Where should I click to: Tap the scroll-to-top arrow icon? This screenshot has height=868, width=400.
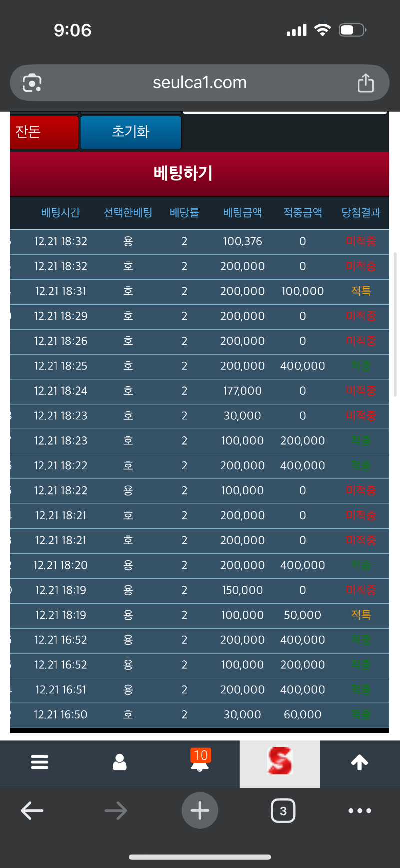[x=359, y=762]
